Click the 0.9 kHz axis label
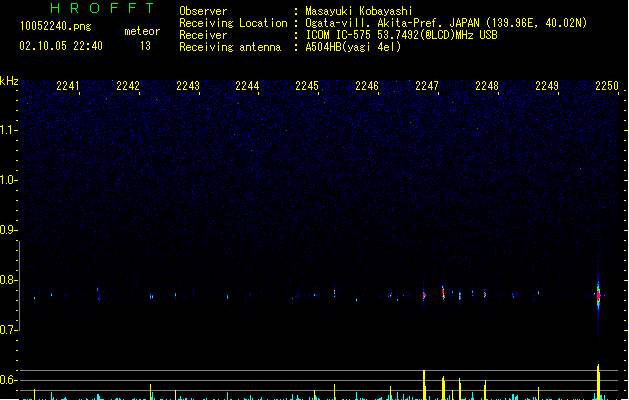The image size is (629, 400). point(8,230)
